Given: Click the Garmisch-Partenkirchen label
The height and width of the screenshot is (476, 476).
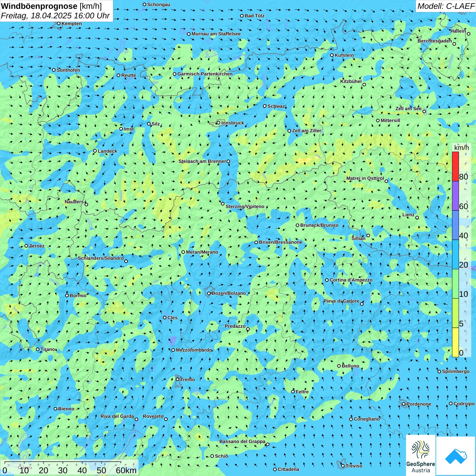Looking at the screenshot, I should point(205,74).
